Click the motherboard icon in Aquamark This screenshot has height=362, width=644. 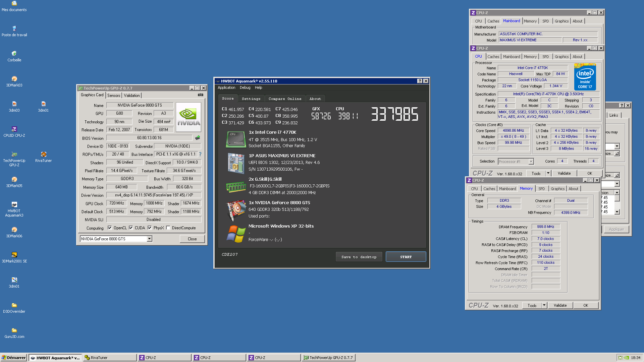point(236,163)
